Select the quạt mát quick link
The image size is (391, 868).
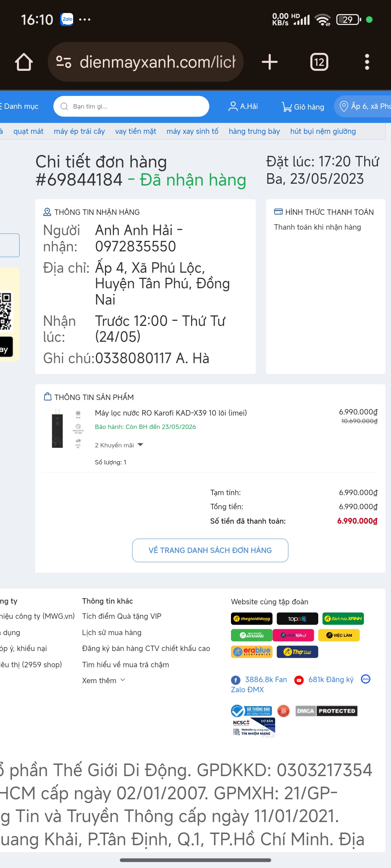point(28,131)
